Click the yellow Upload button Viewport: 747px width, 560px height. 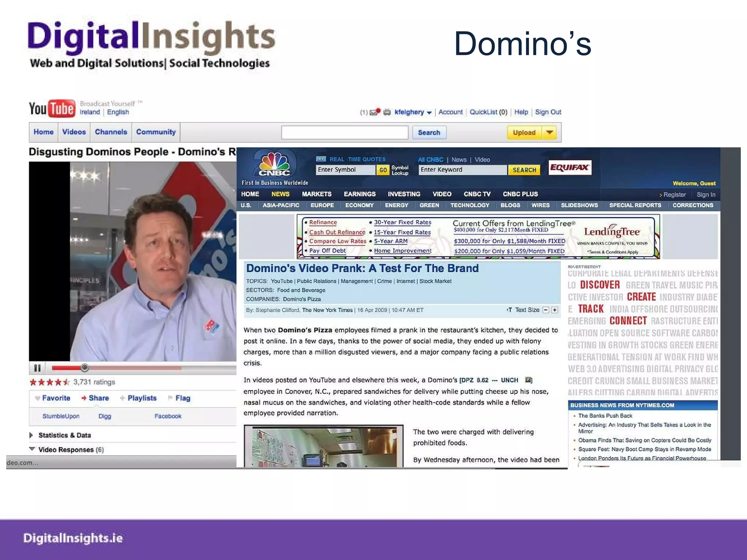click(524, 132)
